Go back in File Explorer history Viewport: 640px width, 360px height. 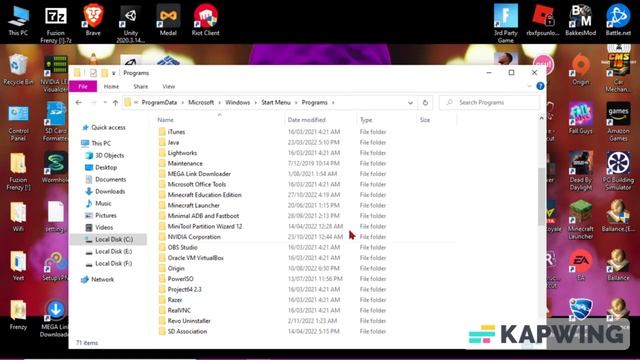[78, 102]
